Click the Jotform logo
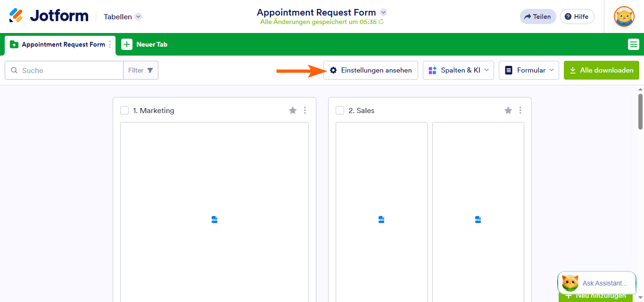 49,16
